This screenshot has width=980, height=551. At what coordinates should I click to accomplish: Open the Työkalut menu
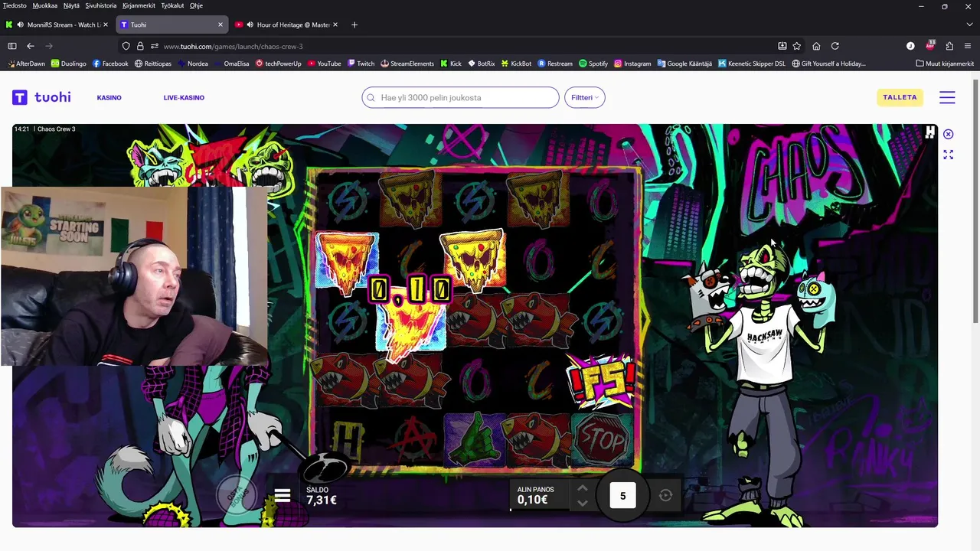(172, 5)
